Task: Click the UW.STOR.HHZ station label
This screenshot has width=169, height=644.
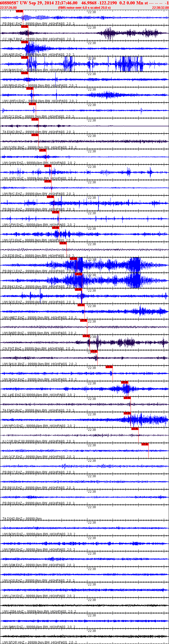Action: pyautogui.click(x=13, y=642)
